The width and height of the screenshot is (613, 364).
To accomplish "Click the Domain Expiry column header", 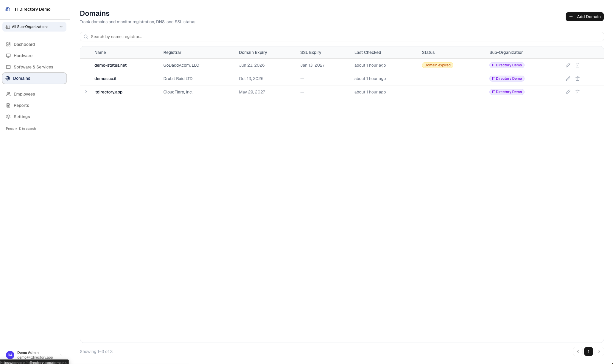I will pos(253,52).
